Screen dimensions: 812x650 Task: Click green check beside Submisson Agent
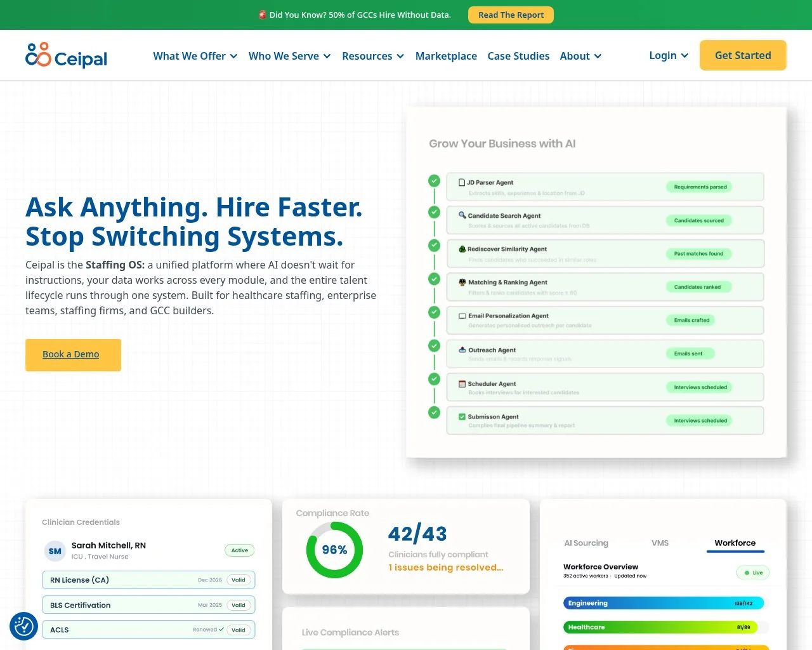click(434, 413)
